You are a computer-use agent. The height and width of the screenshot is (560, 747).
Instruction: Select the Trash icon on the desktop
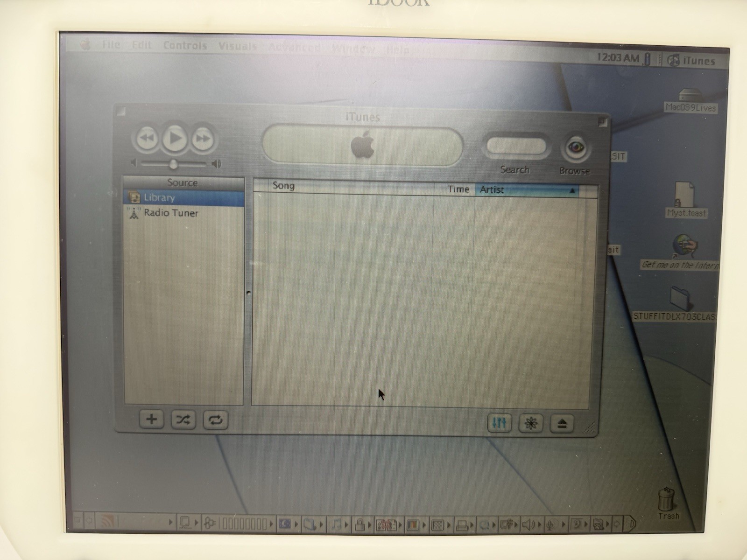[668, 504]
